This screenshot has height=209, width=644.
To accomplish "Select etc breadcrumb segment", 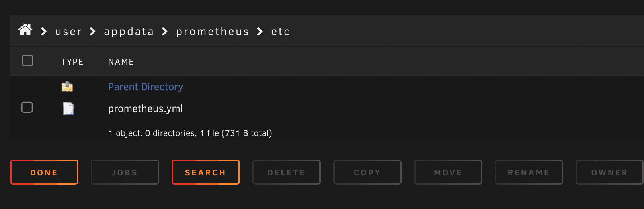I will (281, 32).
